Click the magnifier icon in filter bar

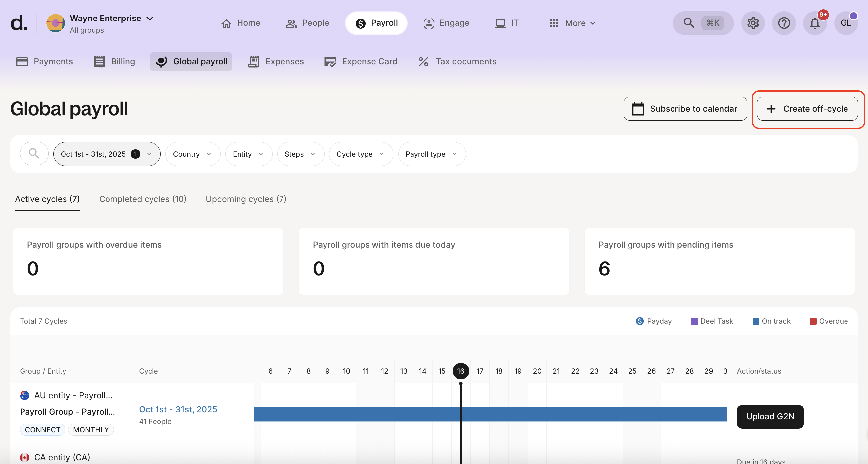34,154
